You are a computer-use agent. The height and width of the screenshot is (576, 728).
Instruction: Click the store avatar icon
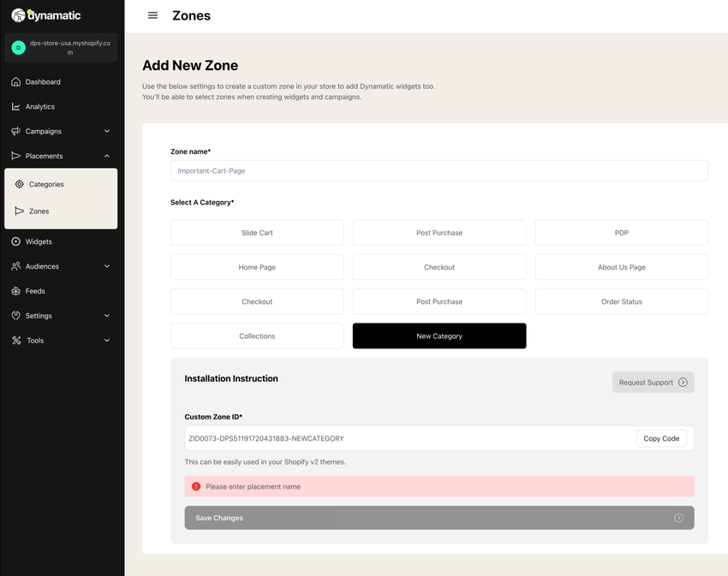click(19, 47)
